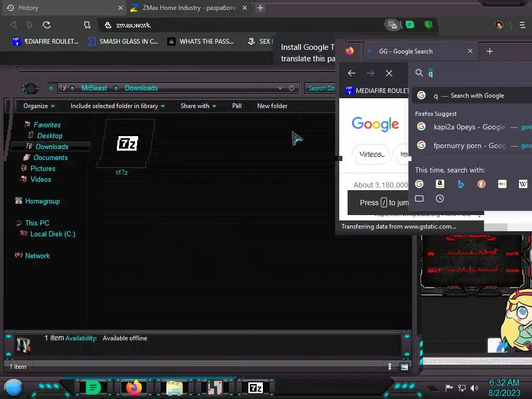Open the translate page icon in the address bar
This screenshot has width=532, height=399.
pyautogui.click(x=393, y=25)
